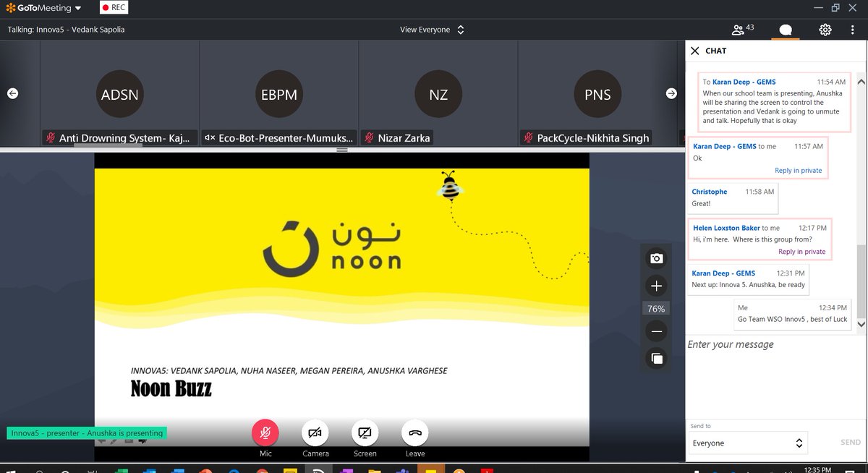This screenshot has width=868, height=473.
Task: Click the Talking: Innova5 - Vedank Sapolia status
Action: coord(66,30)
